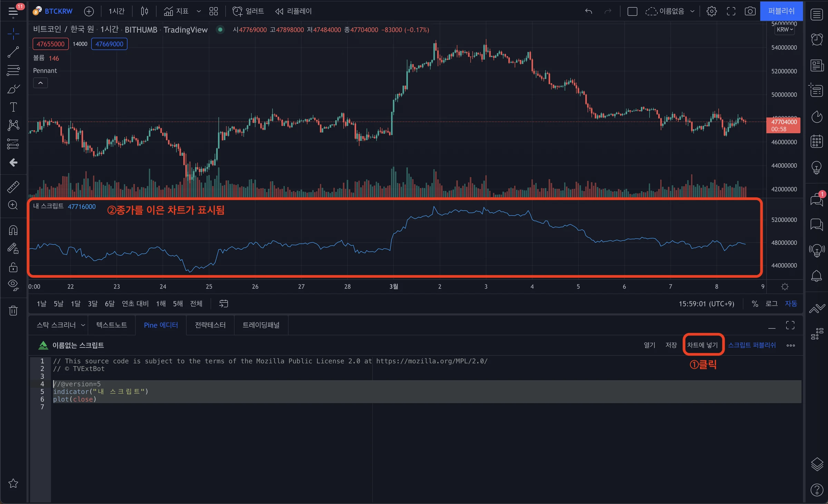Select the text annotation tool
Image resolution: width=828 pixels, height=504 pixels.
13,107
